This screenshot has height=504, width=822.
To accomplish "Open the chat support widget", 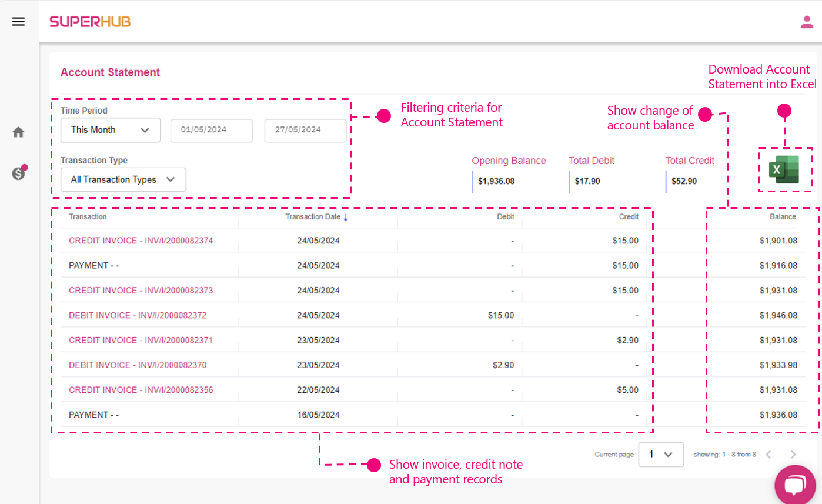I will click(796, 485).
